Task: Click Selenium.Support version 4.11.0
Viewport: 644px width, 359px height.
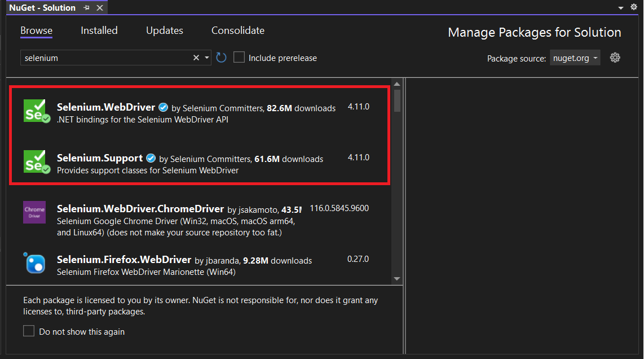Action: pyautogui.click(x=359, y=157)
